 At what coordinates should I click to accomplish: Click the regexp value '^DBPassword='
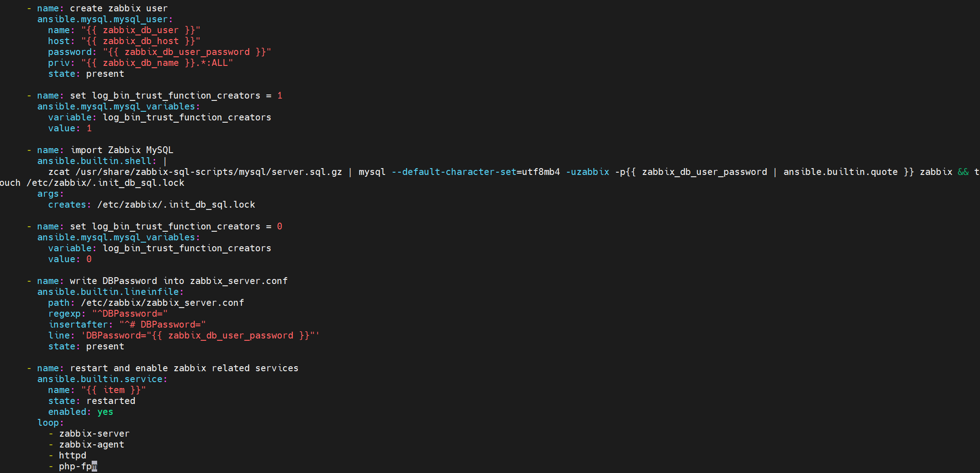coord(130,314)
